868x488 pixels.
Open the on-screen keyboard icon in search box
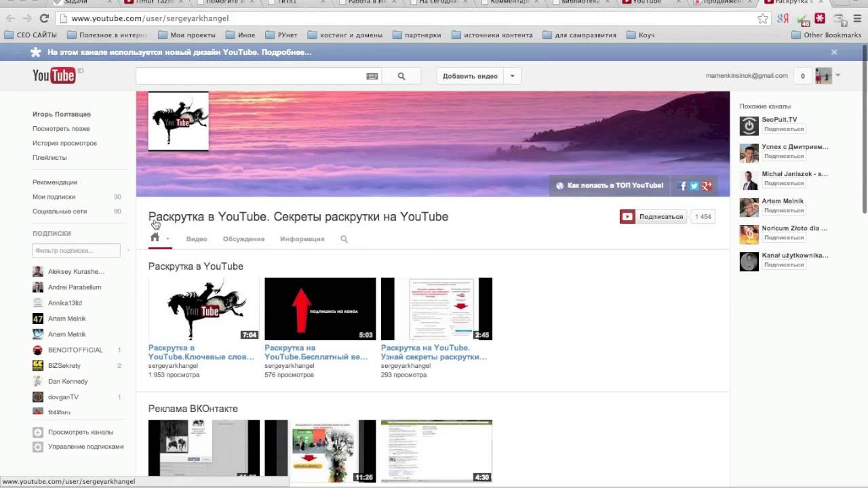click(372, 77)
